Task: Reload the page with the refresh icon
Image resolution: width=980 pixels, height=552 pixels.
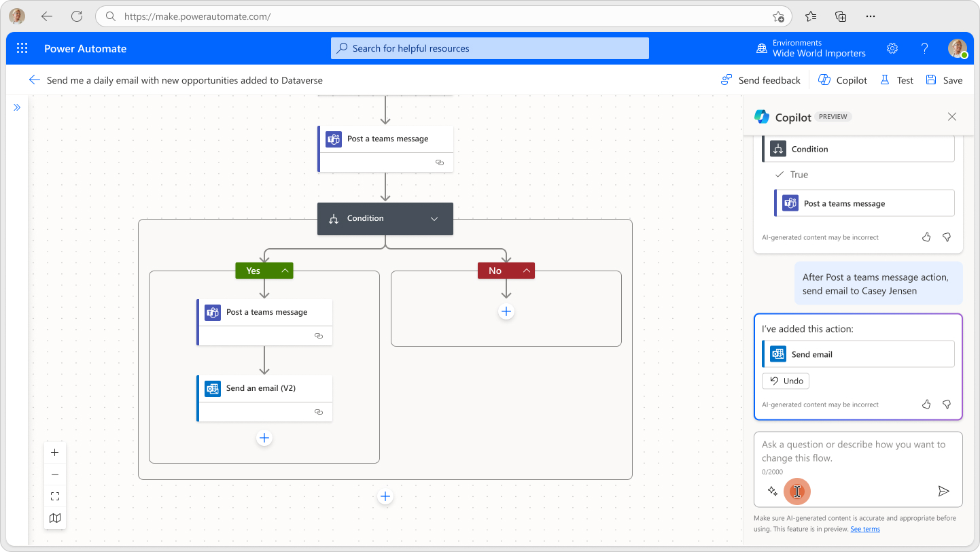Action: click(x=77, y=16)
